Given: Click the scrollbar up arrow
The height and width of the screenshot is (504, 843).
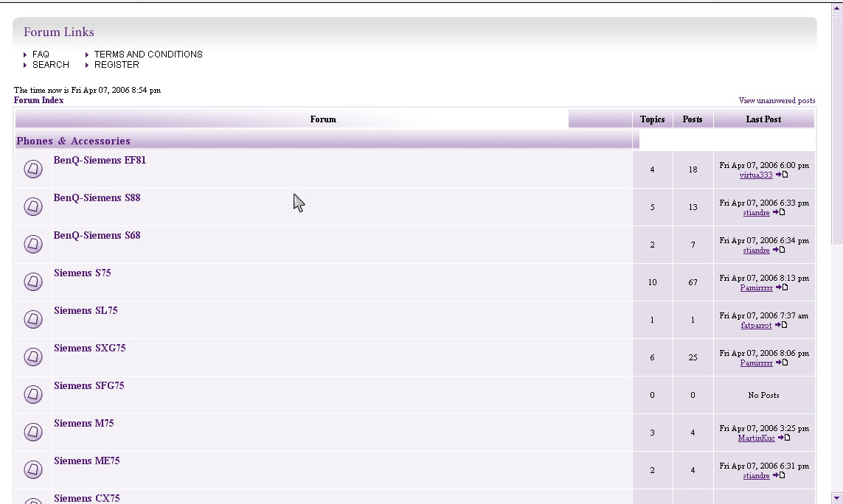Looking at the screenshot, I should pos(837,8).
